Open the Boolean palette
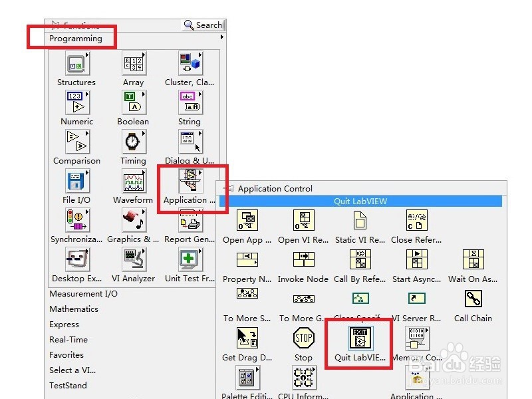 pos(134,103)
